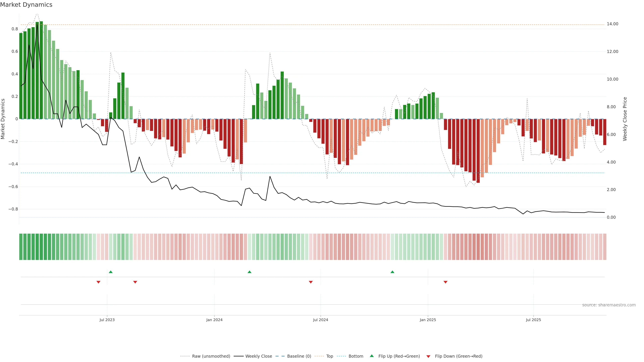Screen dimensions: 644x362
Task: Click the source: sharemaestro.com text
Action: (609, 305)
